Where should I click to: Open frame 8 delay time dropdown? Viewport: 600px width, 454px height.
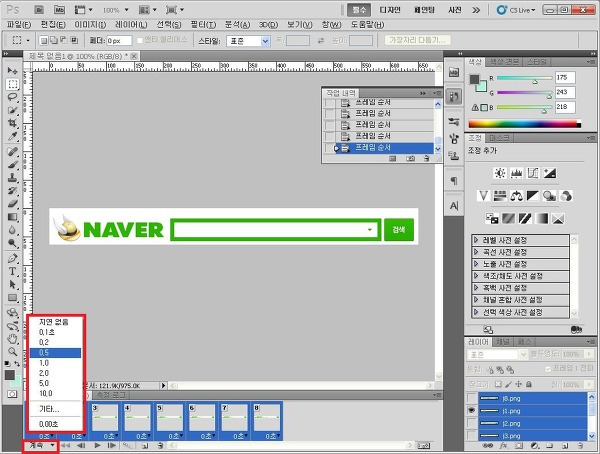(x=273, y=436)
